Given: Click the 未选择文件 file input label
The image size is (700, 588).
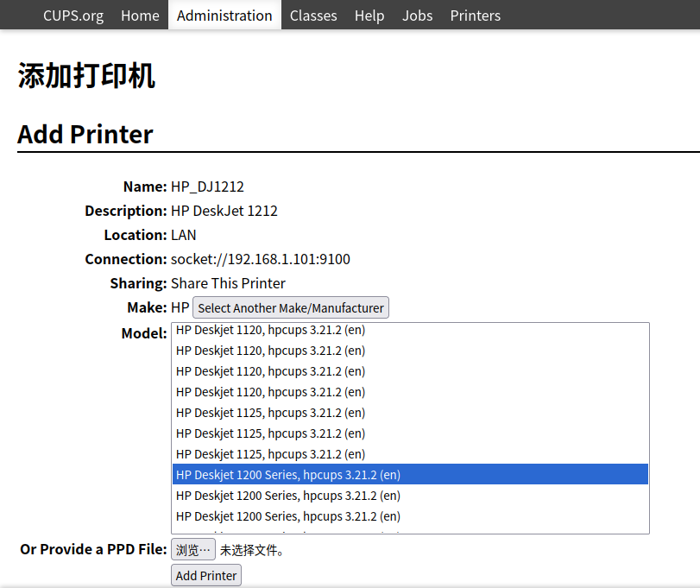Looking at the screenshot, I should (252, 550).
